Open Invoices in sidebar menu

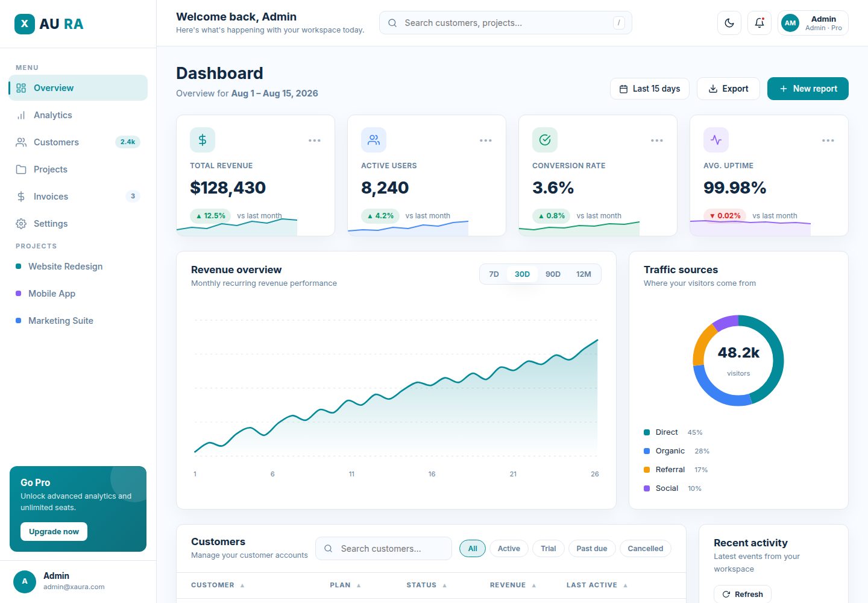pyautogui.click(x=78, y=197)
